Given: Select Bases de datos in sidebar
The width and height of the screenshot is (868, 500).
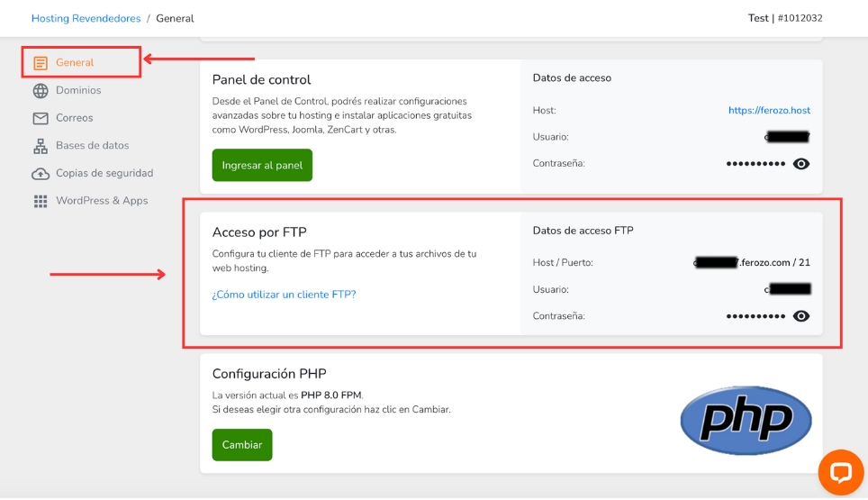Looking at the screenshot, I should (92, 146).
